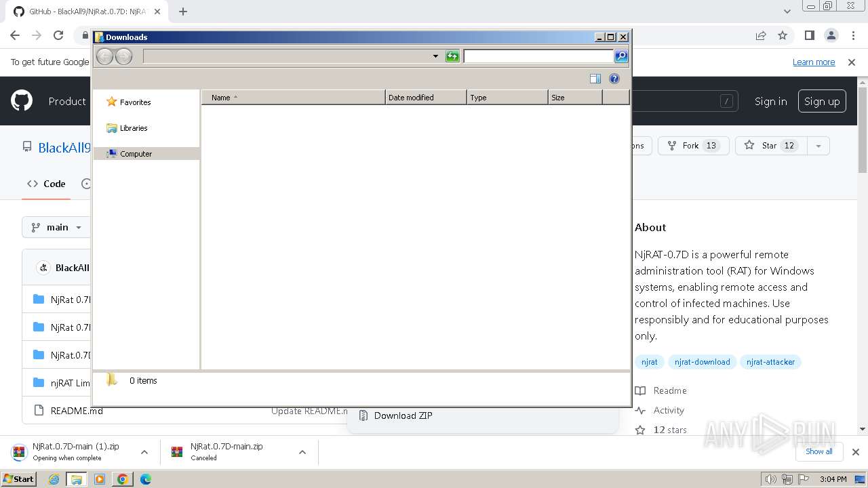Sort by the Name column header
This screenshot has width=868, height=488.
click(x=294, y=98)
